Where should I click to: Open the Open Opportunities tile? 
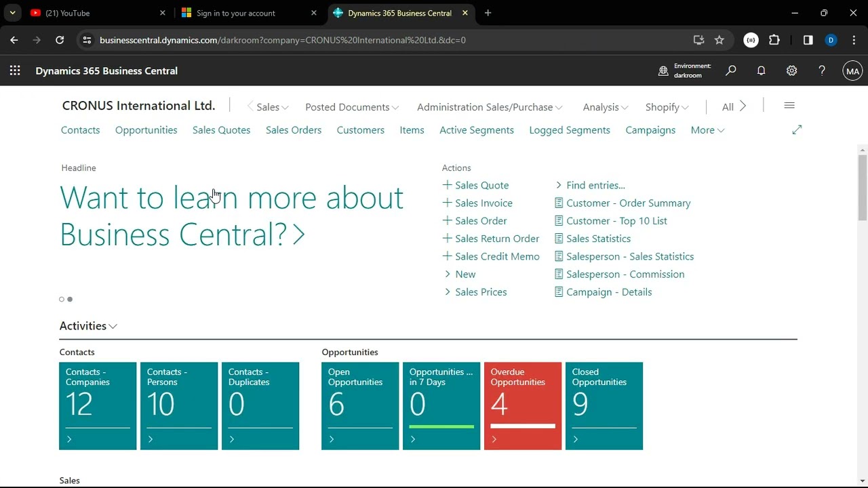coord(360,406)
